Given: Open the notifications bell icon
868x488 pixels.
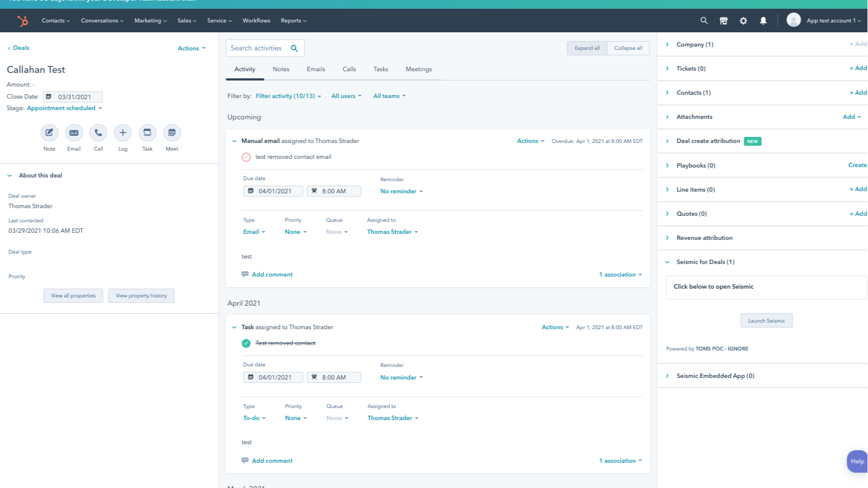Looking at the screenshot, I should click(763, 21).
